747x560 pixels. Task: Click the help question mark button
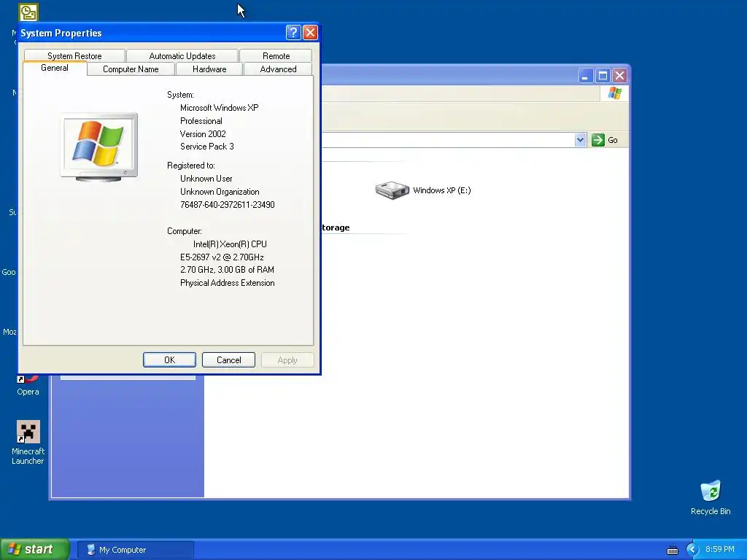tap(293, 32)
